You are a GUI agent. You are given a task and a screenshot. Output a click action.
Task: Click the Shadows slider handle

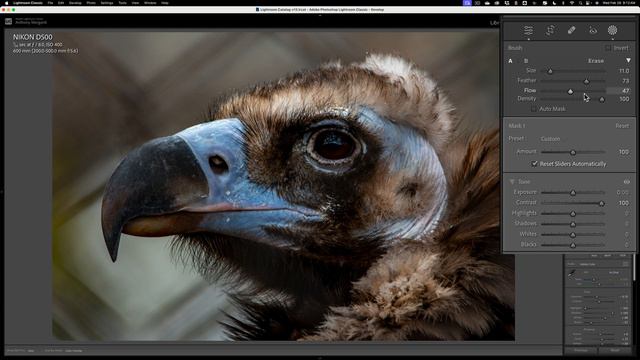click(x=573, y=224)
